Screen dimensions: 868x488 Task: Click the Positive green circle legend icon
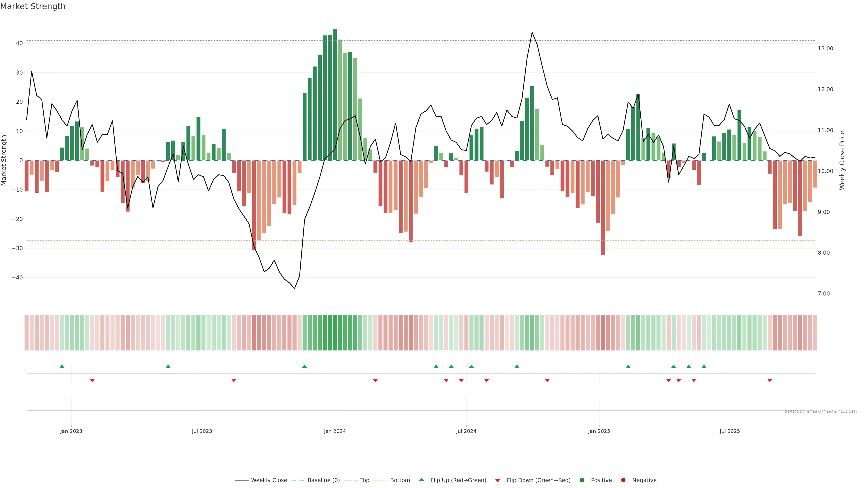tap(582, 480)
